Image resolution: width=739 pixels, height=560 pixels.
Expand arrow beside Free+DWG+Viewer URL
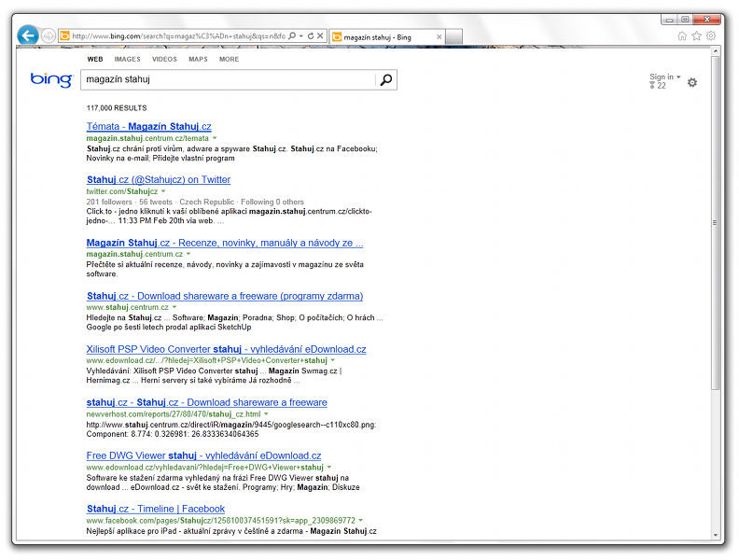[329, 468]
